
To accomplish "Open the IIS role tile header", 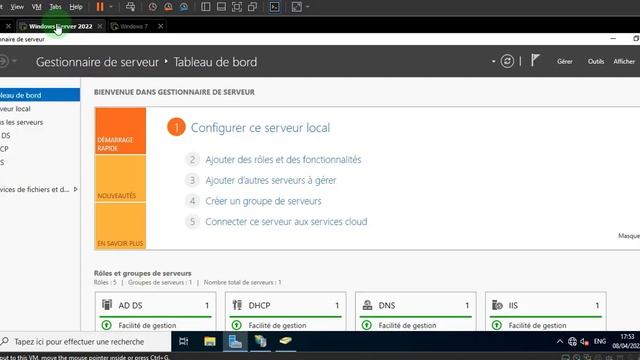I will pyautogui.click(x=546, y=305).
